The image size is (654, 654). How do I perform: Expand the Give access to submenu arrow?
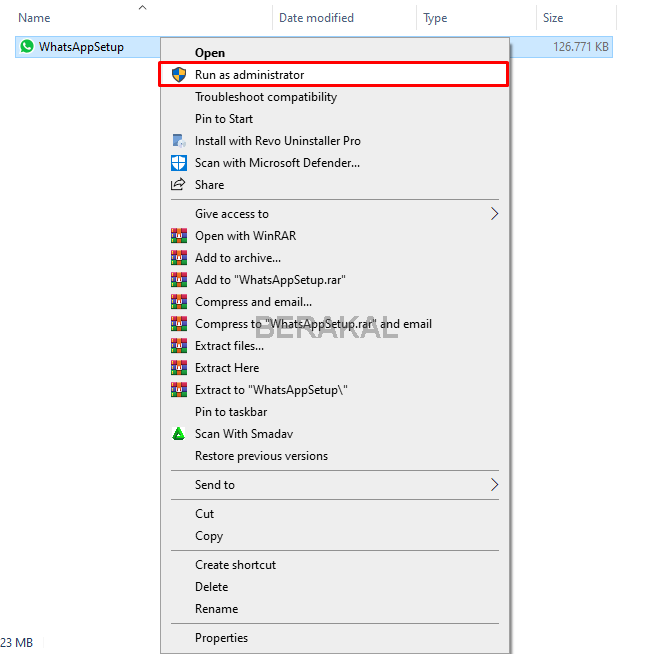click(x=494, y=214)
